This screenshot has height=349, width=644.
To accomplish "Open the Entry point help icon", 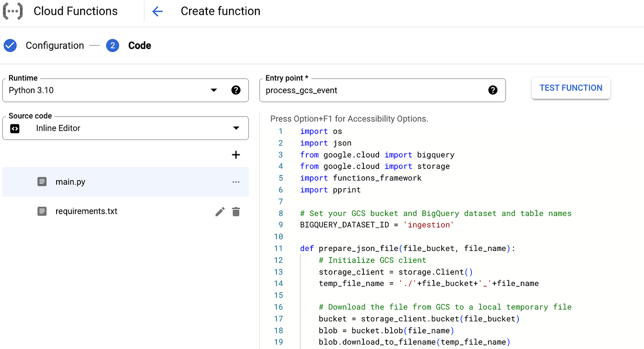I will [x=493, y=90].
